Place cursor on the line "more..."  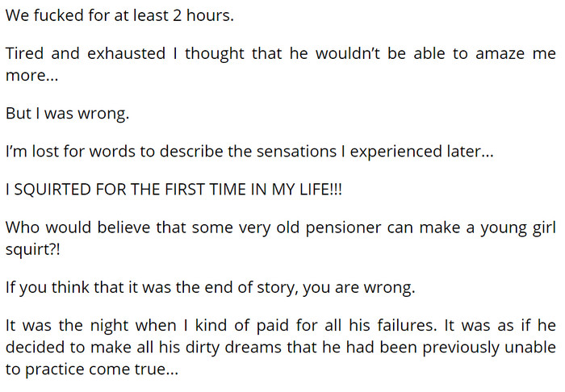pyautogui.click(x=31, y=76)
